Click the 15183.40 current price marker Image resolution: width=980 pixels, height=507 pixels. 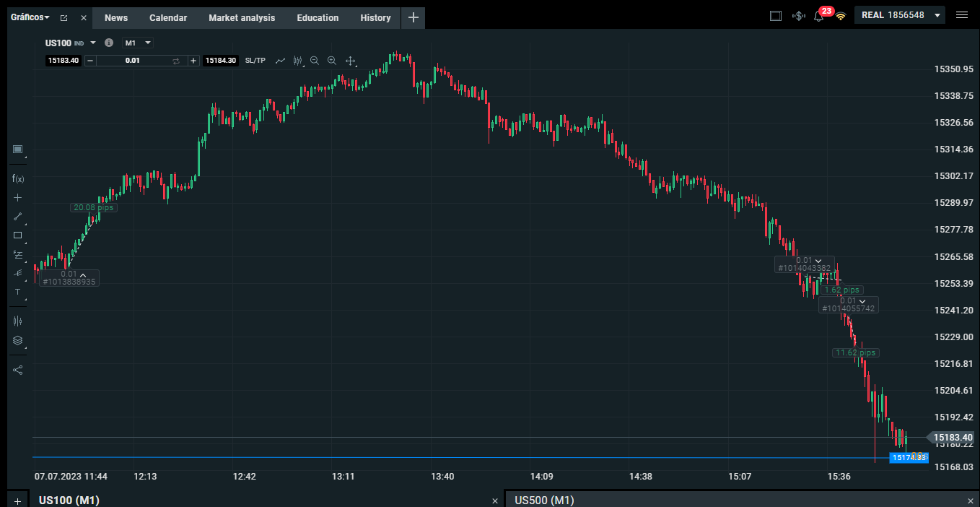pos(950,437)
